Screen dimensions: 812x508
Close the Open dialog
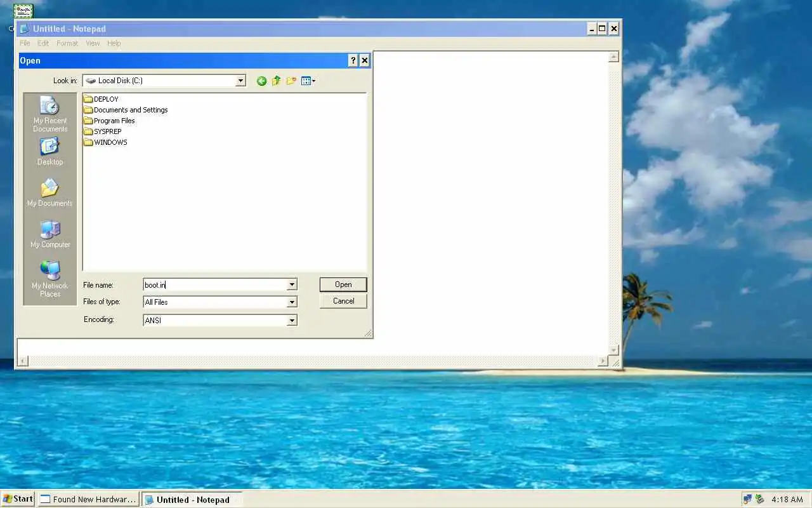(x=364, y=60)
